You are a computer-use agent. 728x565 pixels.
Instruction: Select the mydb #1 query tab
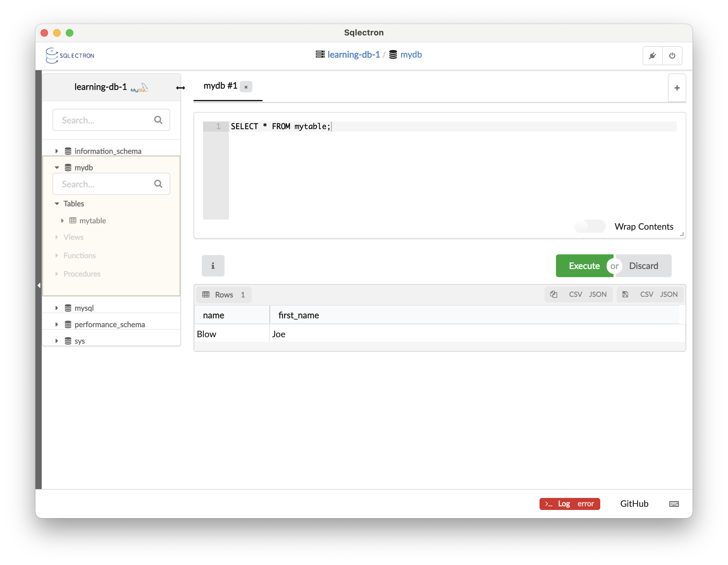tap(220, 86)
